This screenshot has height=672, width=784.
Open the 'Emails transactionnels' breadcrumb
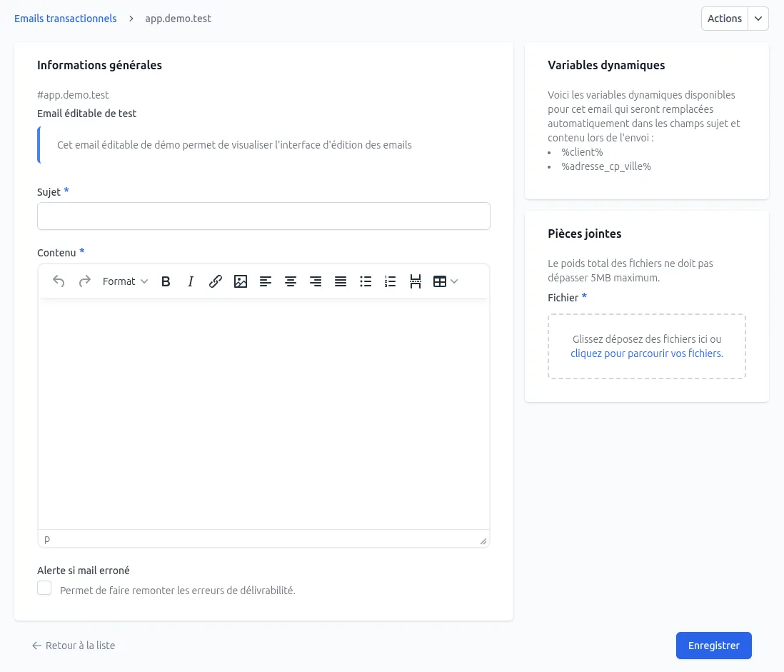[x=65, y=18]
